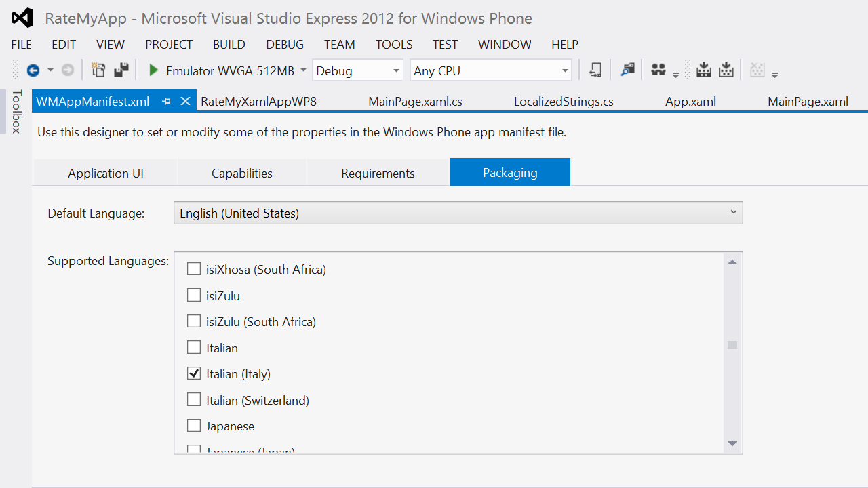Open the TEST menu
868x488 pixels.
[x=446, y=45]
